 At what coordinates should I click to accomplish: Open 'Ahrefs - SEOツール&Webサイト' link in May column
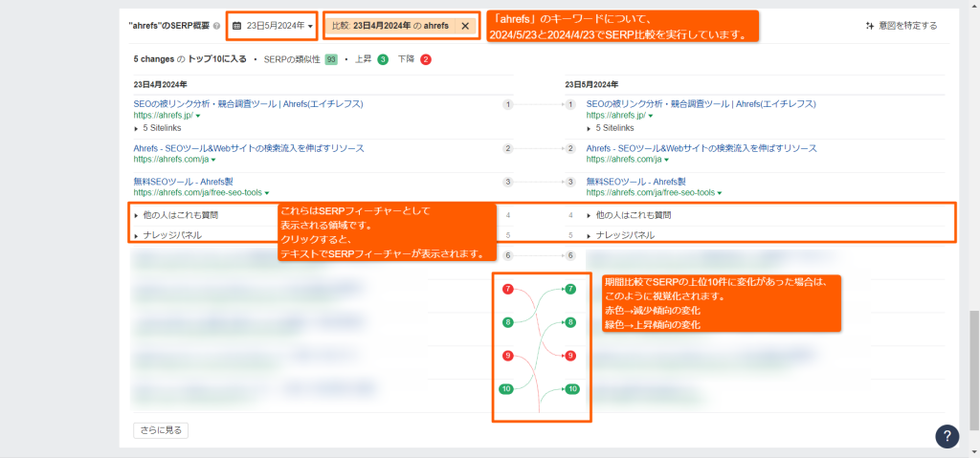pos(702,149)
